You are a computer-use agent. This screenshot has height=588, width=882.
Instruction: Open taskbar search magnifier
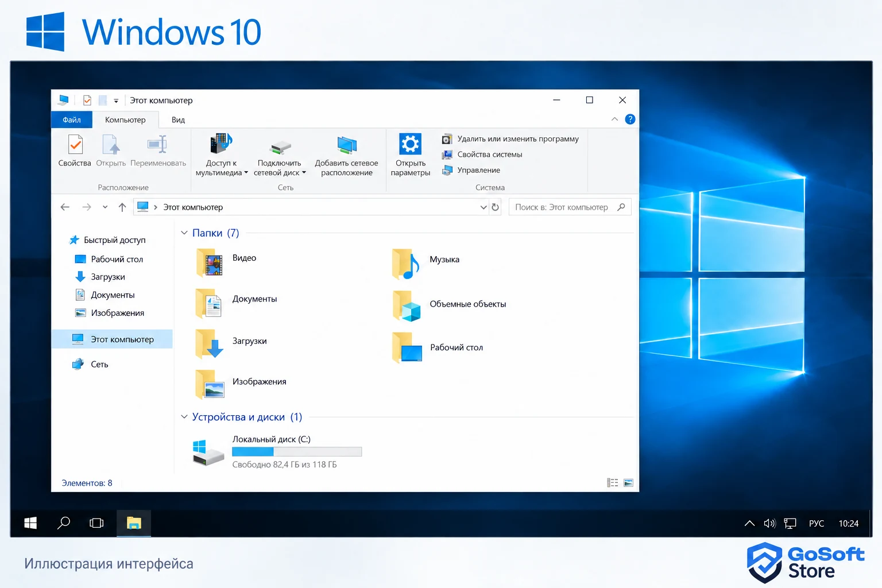tap(64, 523)
